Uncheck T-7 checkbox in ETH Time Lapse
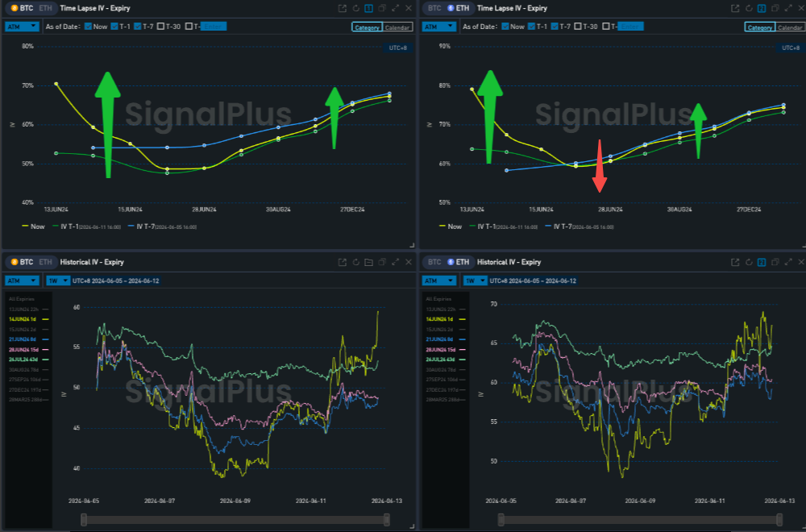 point(555,27)
